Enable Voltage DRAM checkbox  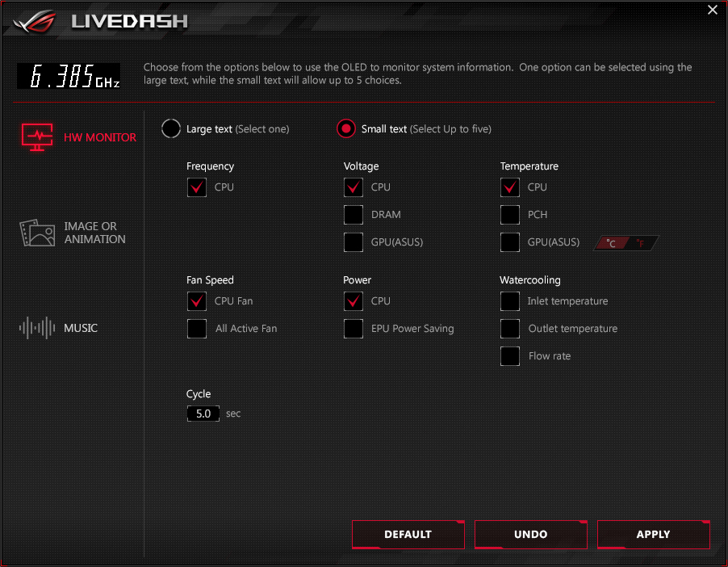tap(354, 215)
